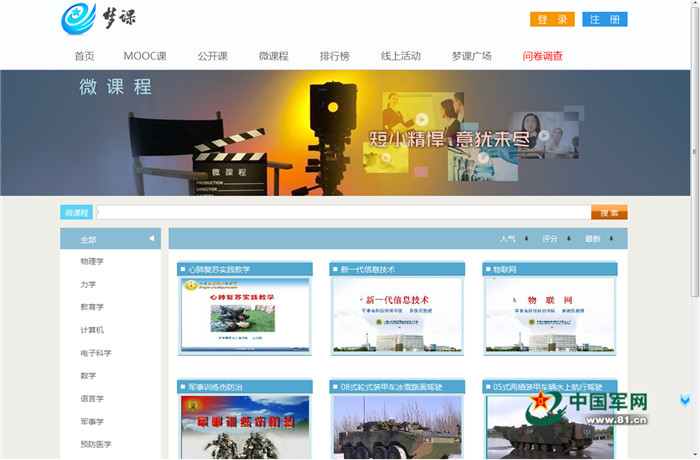The image size is (700, 460).
Task: Open the 新一代信息技术 thumbnail
Action: [x=397, y=315]
